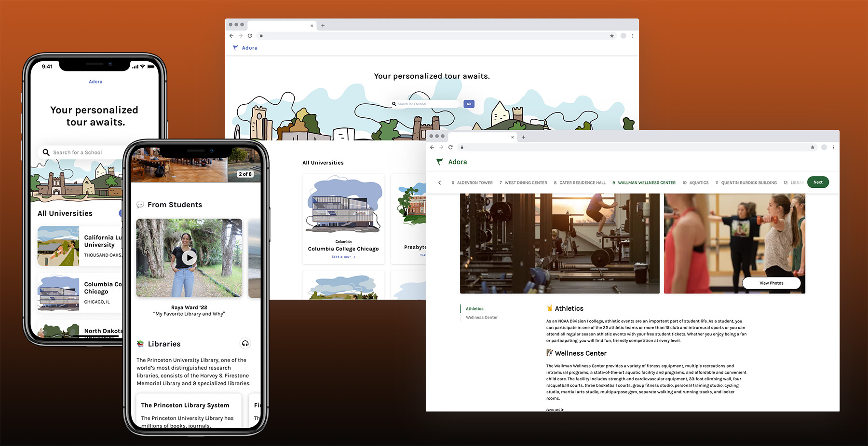Click forward arrow in back browser toolbar

pyautogui.click(x=241, y=36)
